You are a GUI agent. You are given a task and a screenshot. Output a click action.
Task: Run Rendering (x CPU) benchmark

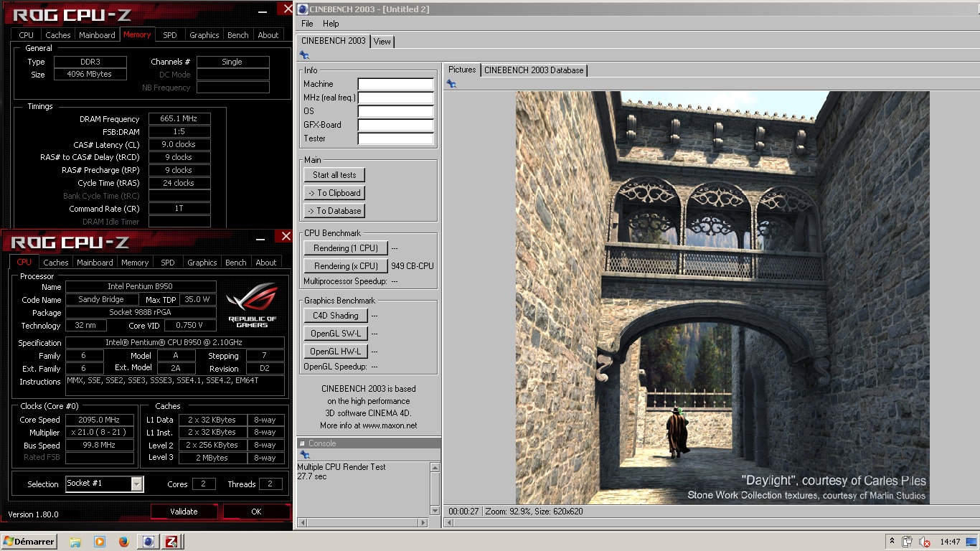[x=346, y=266]
